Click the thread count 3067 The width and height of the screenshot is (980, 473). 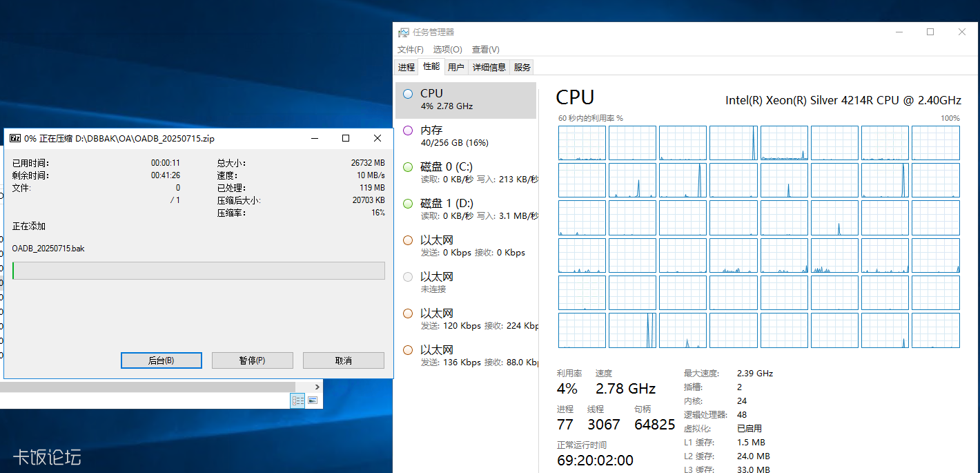(x=604, y=424)
